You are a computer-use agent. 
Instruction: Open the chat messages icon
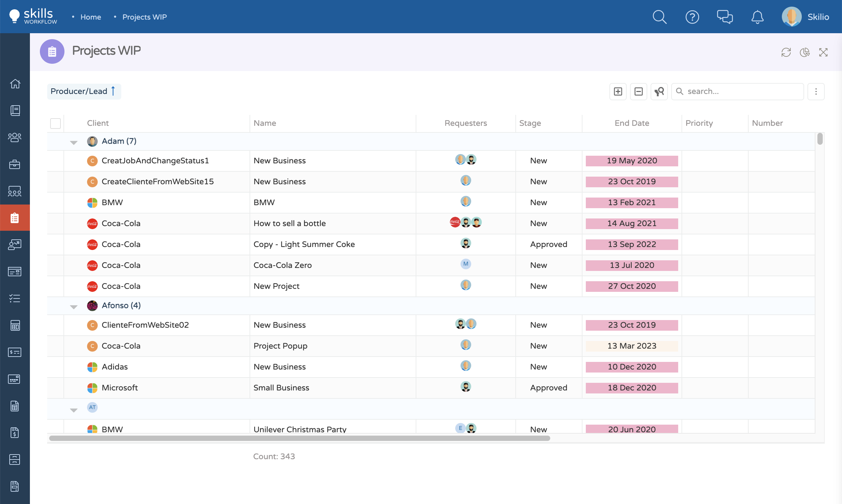click(x=724, y=17)
